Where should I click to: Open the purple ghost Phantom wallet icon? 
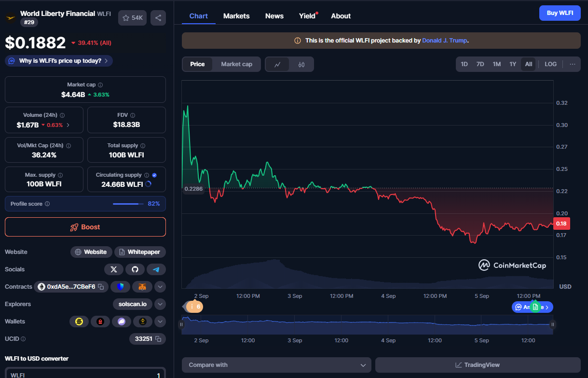(x=122, y=322)
